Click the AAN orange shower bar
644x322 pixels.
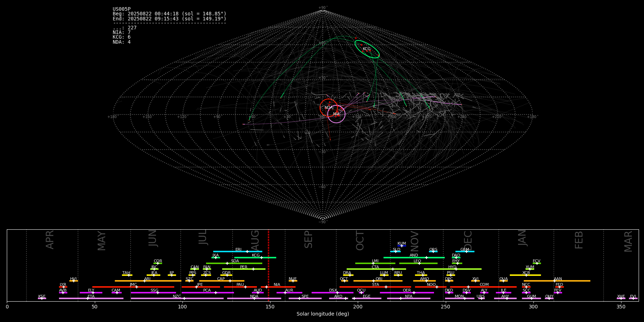click(x=557, y=281)
